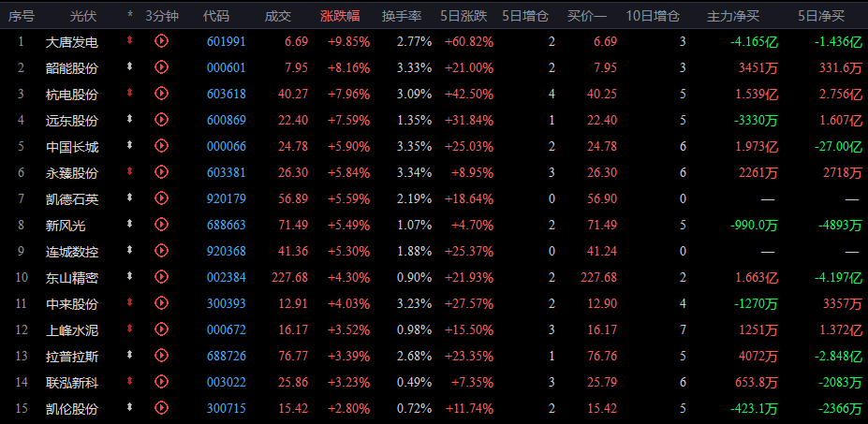Open 3-minute playback icon for 连城数控
The image size is (868, 424).
(161, 251)
